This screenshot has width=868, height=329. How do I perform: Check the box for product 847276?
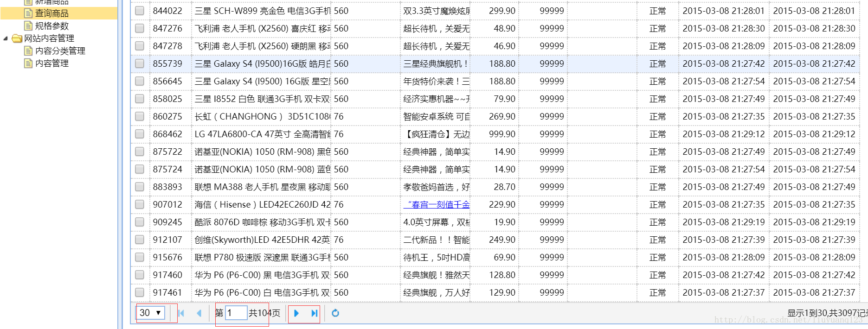point(140,28)
